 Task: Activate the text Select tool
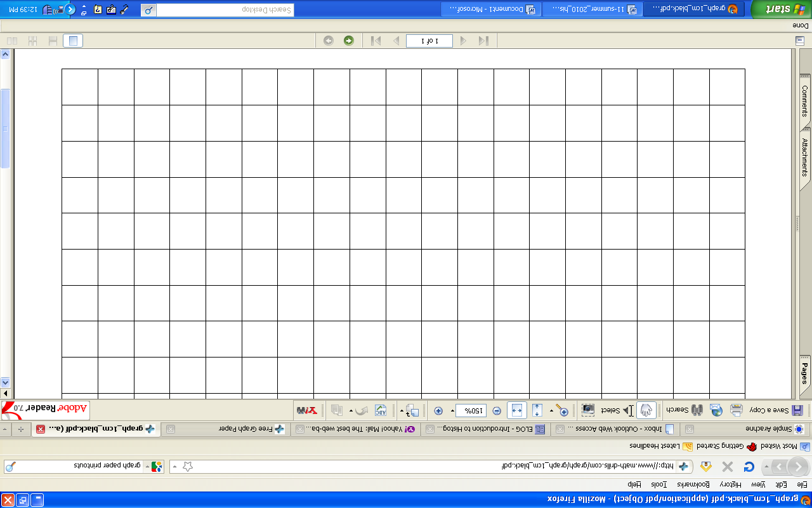coord(617,410)
